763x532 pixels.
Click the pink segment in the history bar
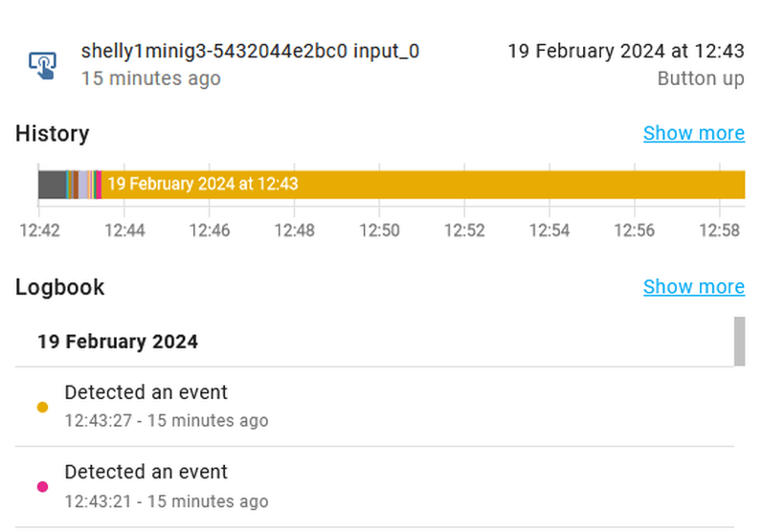pyautogui.click(x=99, y=184)
